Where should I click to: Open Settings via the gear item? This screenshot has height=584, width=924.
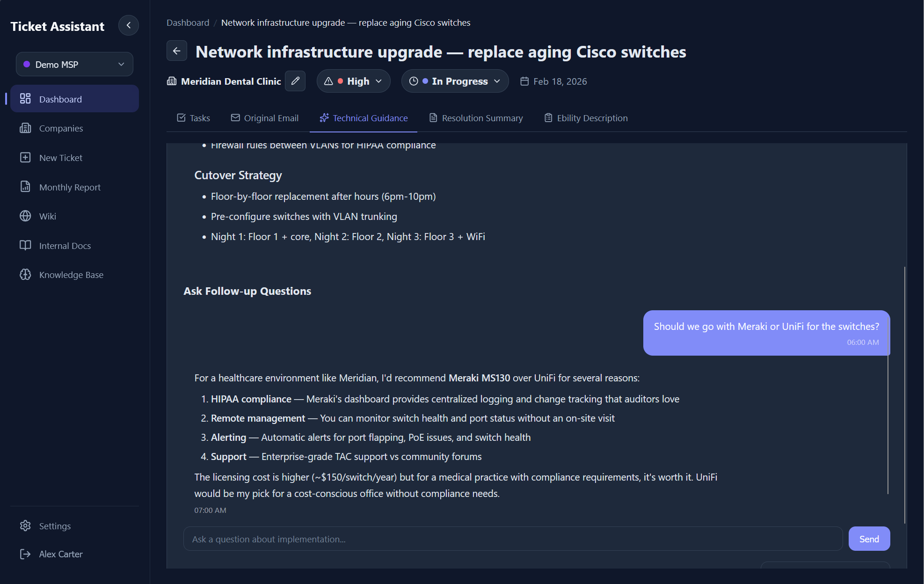(55, 526)
